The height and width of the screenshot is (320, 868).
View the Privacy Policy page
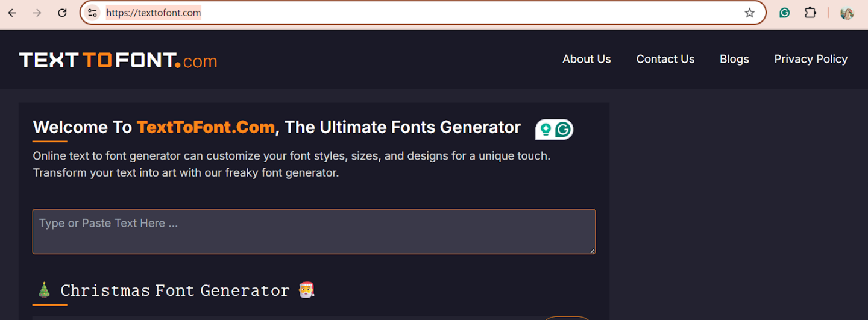[x=811, y=59]
